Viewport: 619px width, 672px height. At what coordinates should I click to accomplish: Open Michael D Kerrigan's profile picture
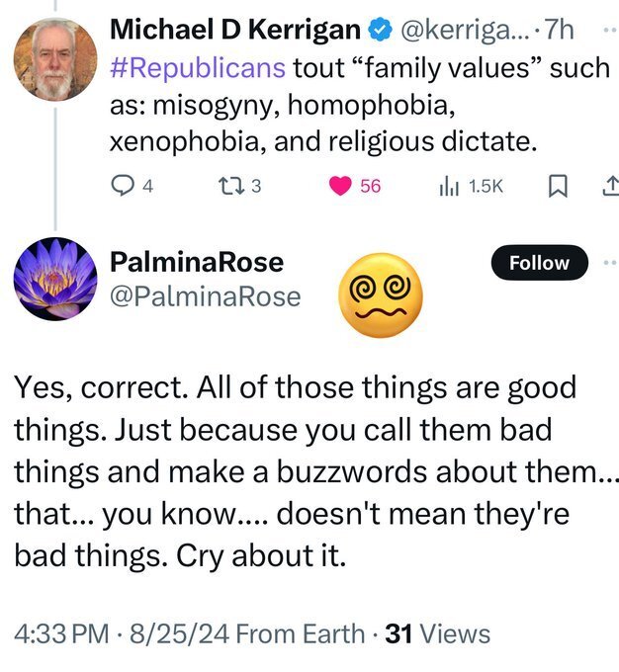pyautogui.click(x=55, y=59)
